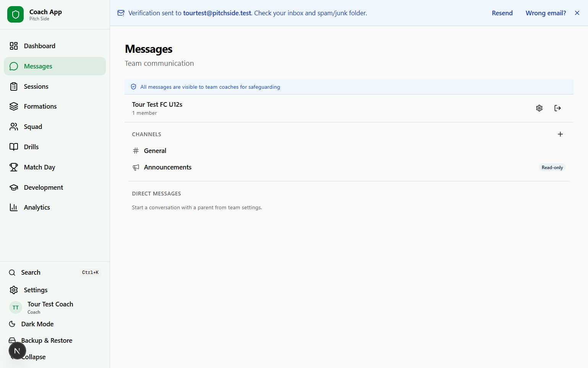
Task: Click the leave team exit icon
Action: (557, 108)
